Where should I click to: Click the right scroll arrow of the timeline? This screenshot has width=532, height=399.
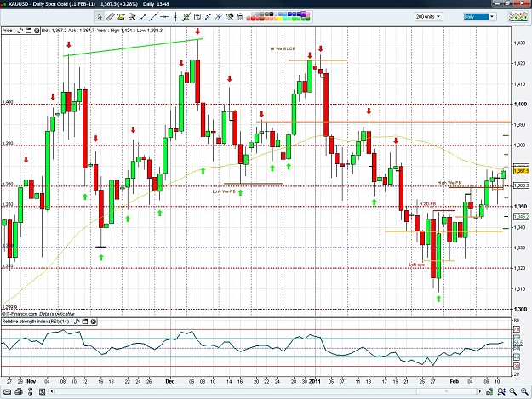[480, 392]
